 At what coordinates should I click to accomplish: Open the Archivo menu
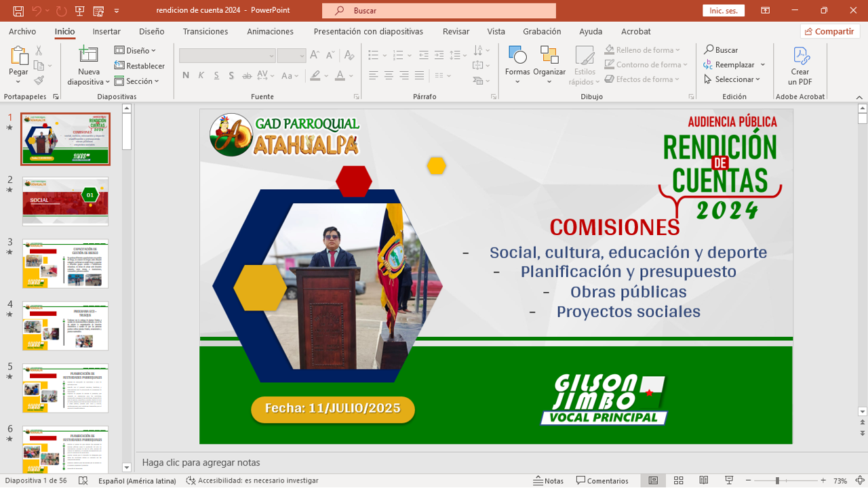[x=22, y=31]
